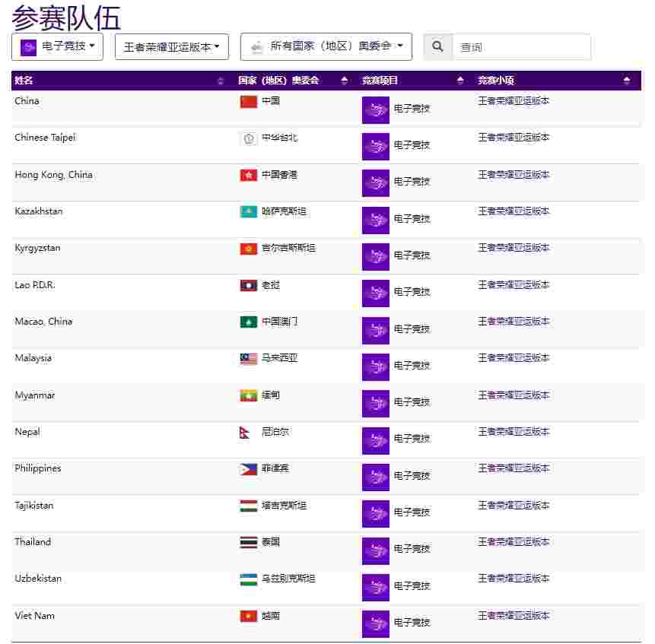Click the Malaysia flag icon

[249, 359]
